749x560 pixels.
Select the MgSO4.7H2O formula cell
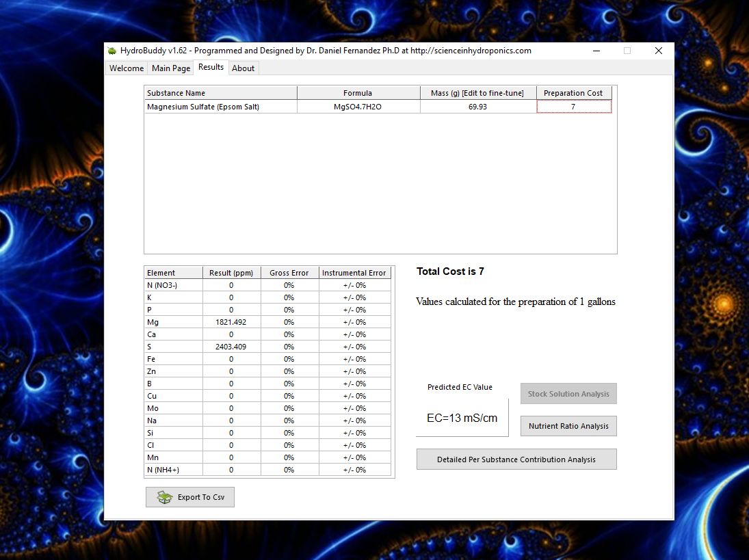(358, 107)
